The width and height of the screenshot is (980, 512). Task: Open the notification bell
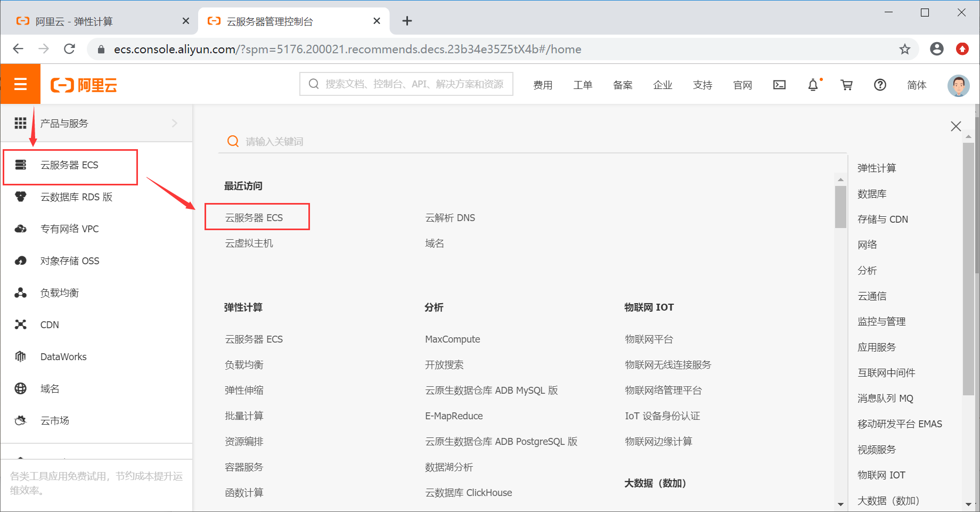(812, 85)
